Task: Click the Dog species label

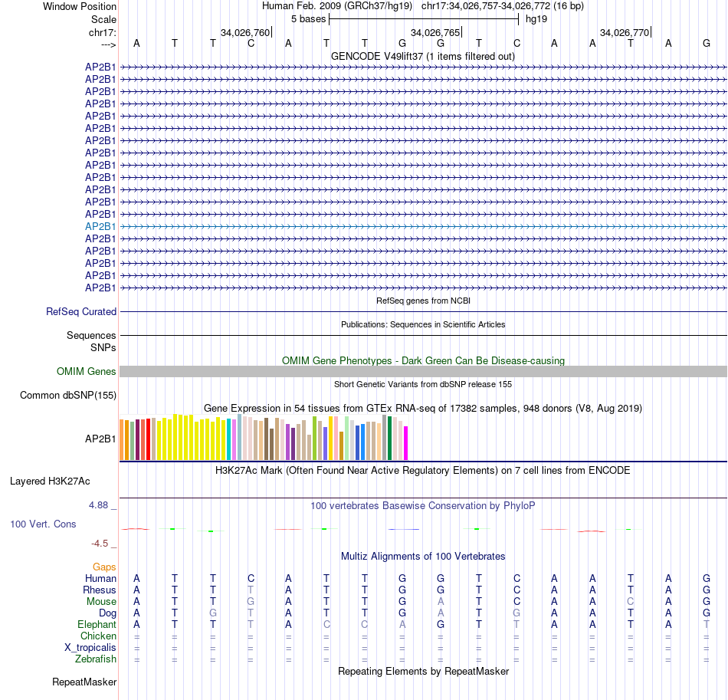Action: tap(107, 613)
